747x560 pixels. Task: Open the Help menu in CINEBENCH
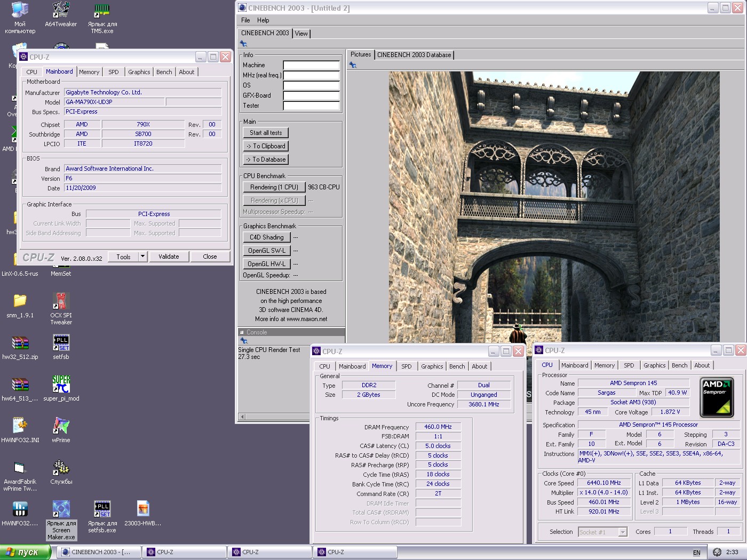[263, 20]
